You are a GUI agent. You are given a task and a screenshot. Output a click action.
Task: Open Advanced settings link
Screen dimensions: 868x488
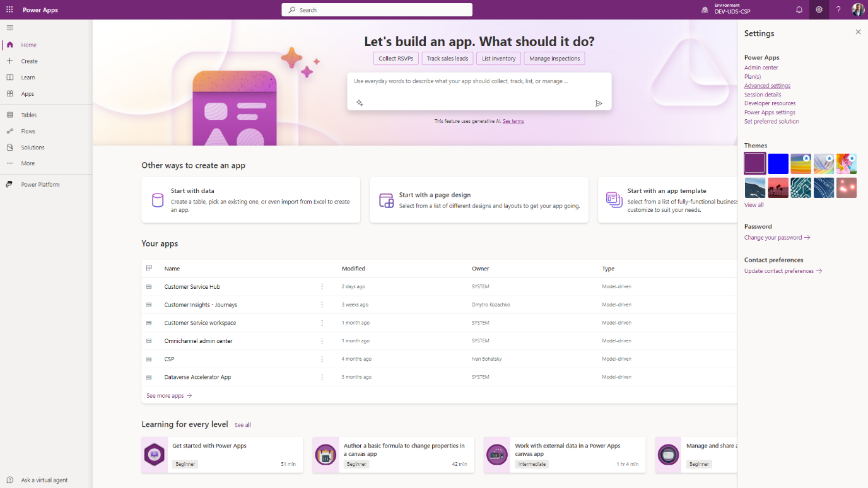(767, 86)
